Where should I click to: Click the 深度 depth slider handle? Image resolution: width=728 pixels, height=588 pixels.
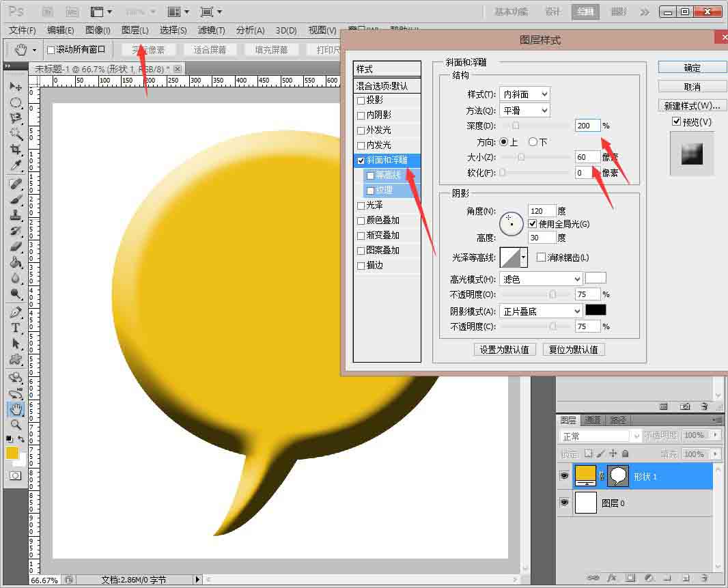pyautogui.click(x=516, y=126)
